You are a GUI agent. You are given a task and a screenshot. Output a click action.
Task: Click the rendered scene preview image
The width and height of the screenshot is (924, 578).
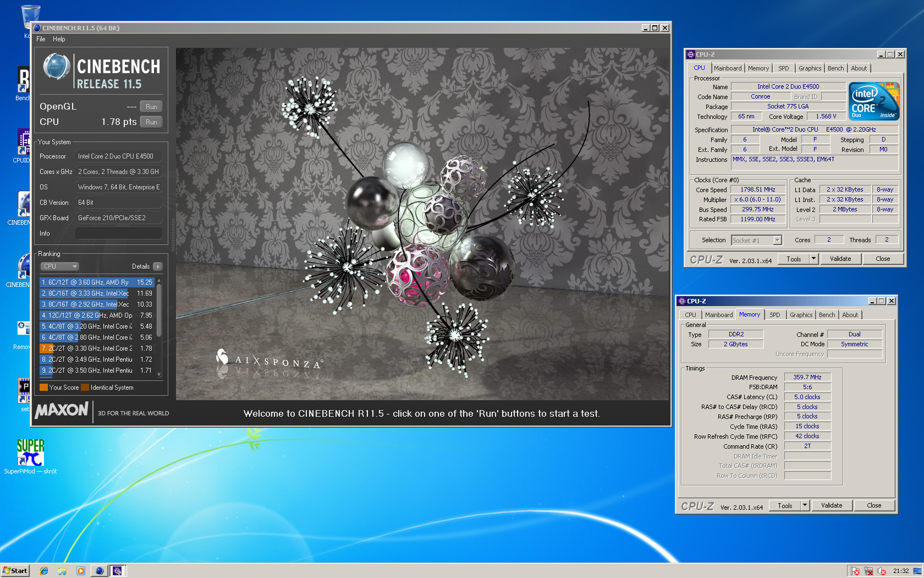pyautogui.click(x=422, y=223)
